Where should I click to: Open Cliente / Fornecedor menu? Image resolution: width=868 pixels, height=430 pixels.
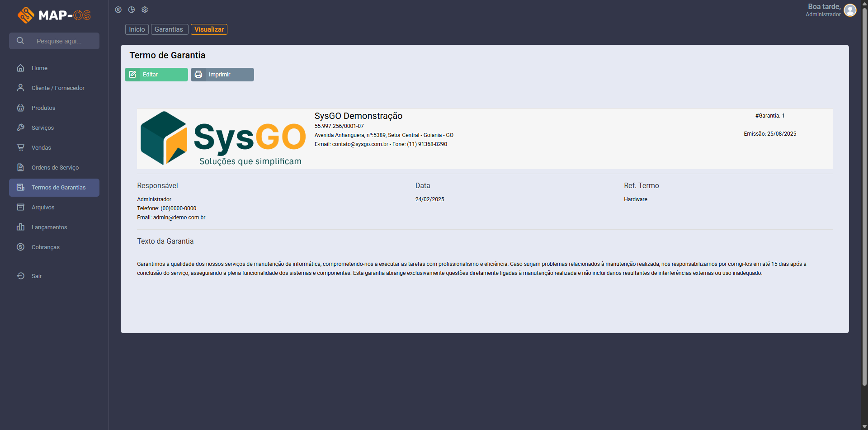point(54,88)
